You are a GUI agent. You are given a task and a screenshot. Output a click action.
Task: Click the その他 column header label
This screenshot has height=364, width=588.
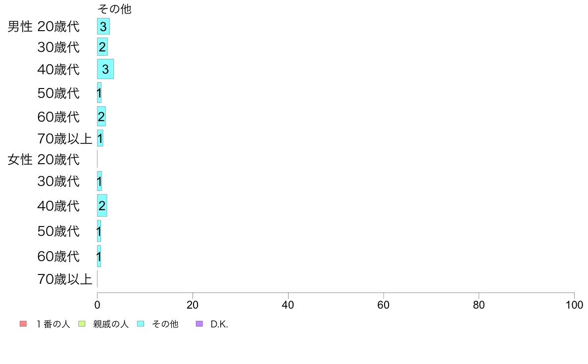114,8
